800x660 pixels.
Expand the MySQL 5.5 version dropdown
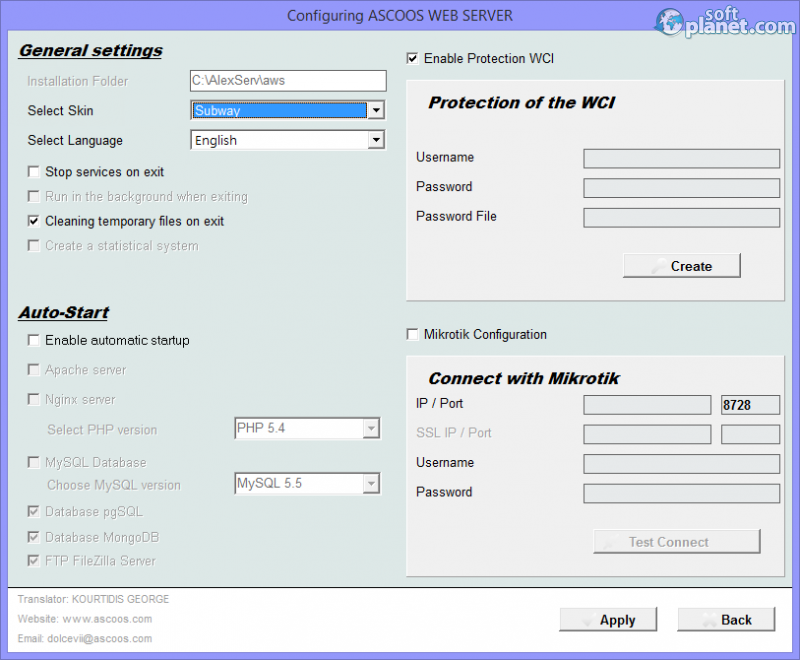coord(371,483)
